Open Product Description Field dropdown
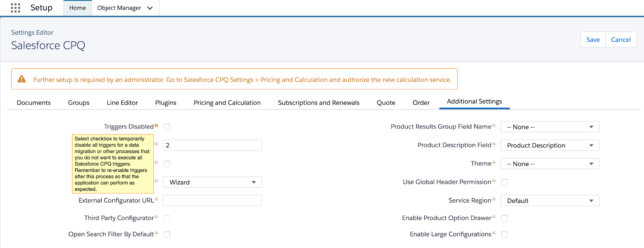The width and height of the screenshot is (644, 248). (550, 145)
